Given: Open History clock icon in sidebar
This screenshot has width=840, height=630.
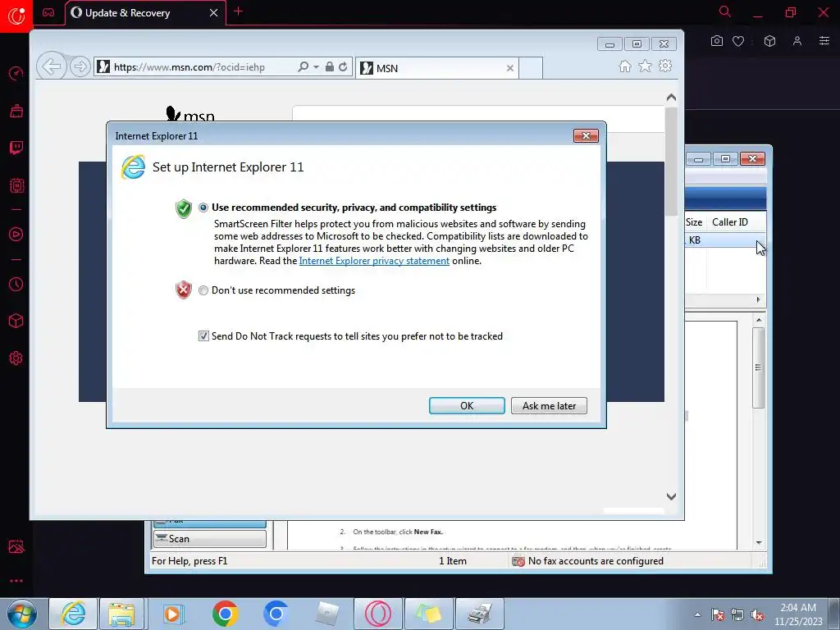Looking at the screenshot, I should (16, 284).
